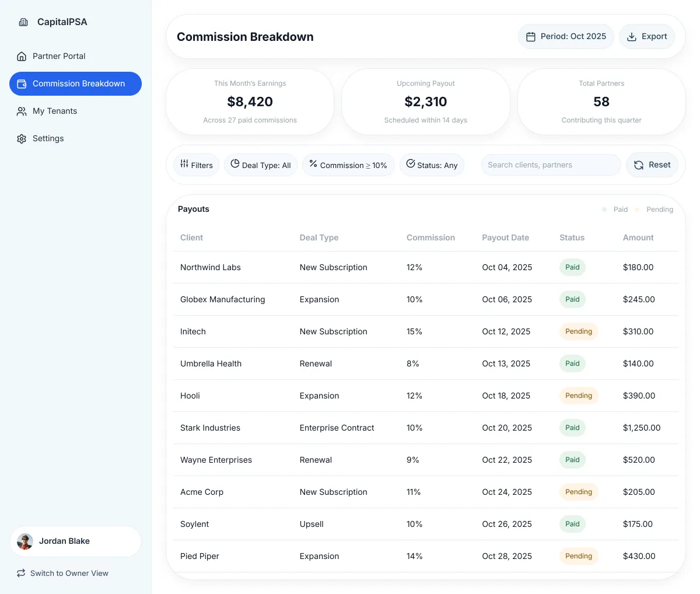The width and height of the screenshot is (700, 594).
Task: Open the Commission ≥ 10% filter
Action: pos(348,165)
